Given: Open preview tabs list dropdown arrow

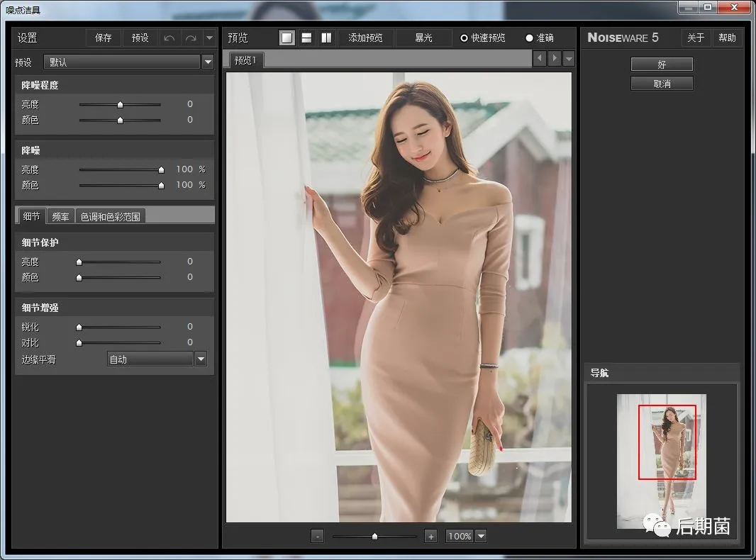Looking at the screenshot, I should [569, 59].
